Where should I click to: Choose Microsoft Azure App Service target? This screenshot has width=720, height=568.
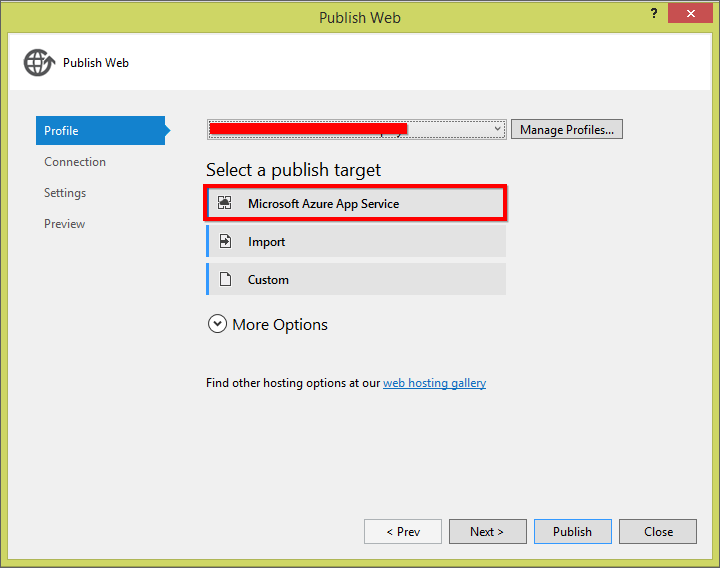click(x=355, y=203)
